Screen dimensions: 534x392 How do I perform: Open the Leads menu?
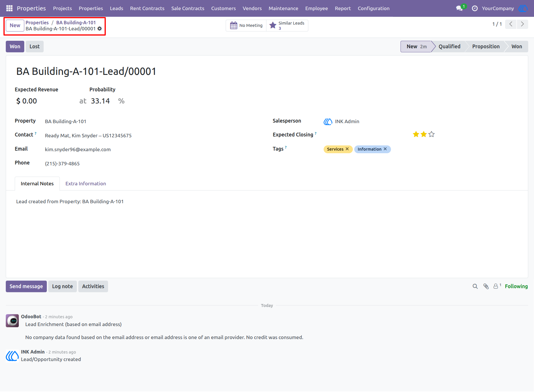pos(116,8)
